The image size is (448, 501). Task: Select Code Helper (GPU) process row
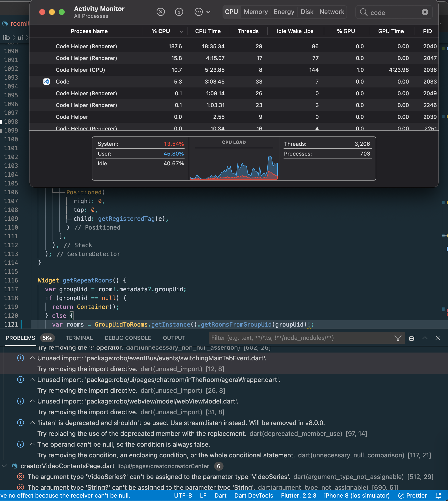[x=234, y=70]
